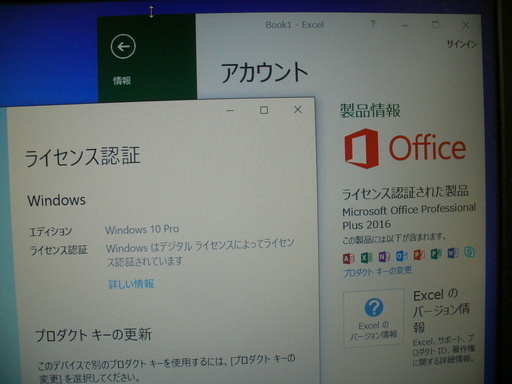Click the 製品情報 heading in Excel

tap(370, 111)
